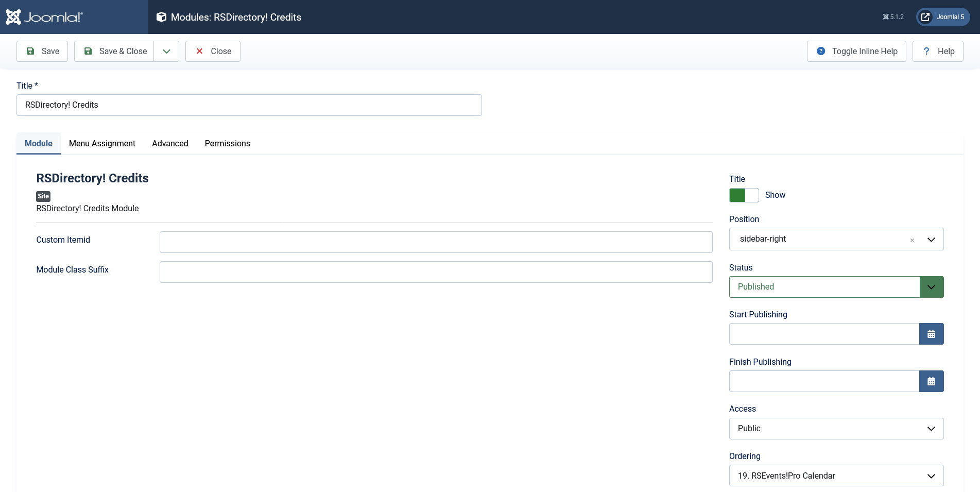This screenshot has height=492, width=980.
Task: Open the Ordering dropdown
Action: point(836,476)
